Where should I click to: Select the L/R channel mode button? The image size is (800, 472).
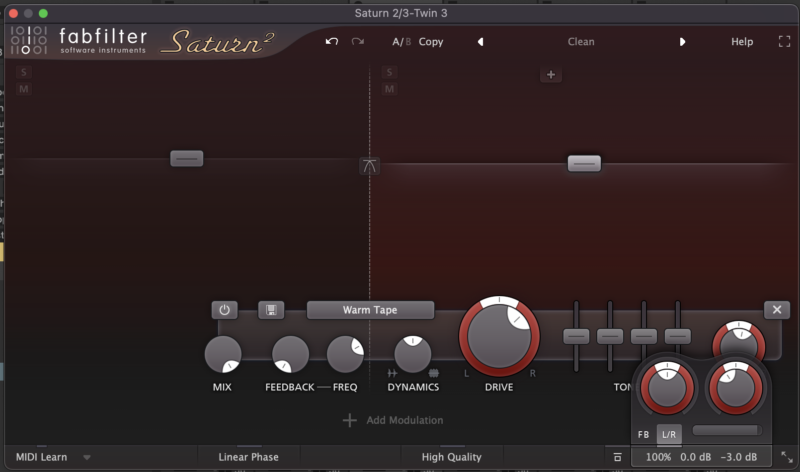(669, 434)
